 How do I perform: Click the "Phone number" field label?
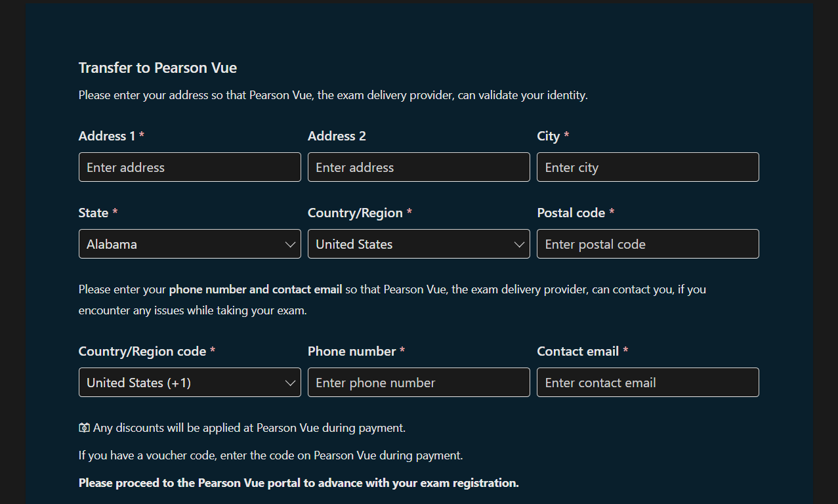click(352, 352)
